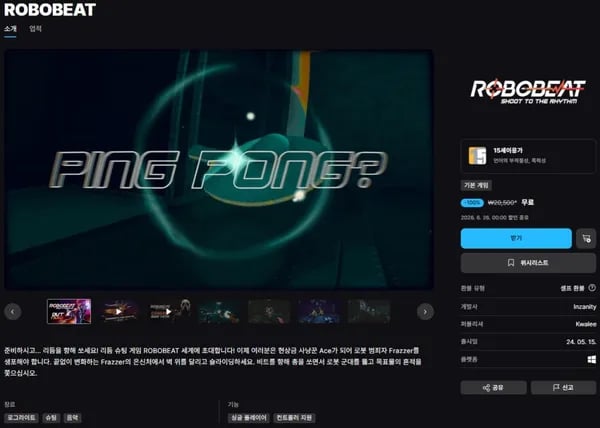Click the blue 받기 button
This screenshot has height=428, width=600.
(x=516, y=238)
